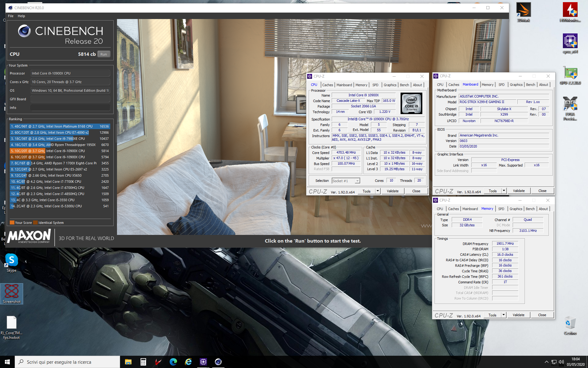Switch to the About tab in the Mainboard CPU-Z window
The image size is (588, 368).
click(544, 85)
